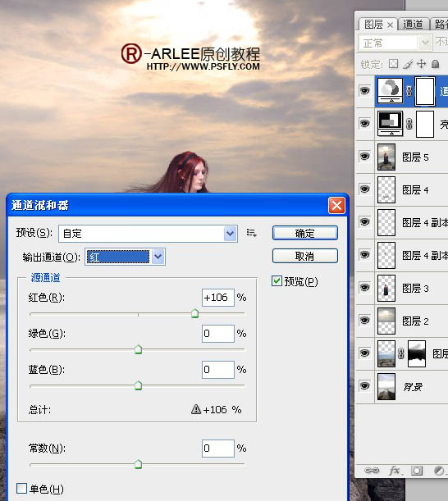
Task: Click the lock image pixels brush icon
Action: (408, 64)
